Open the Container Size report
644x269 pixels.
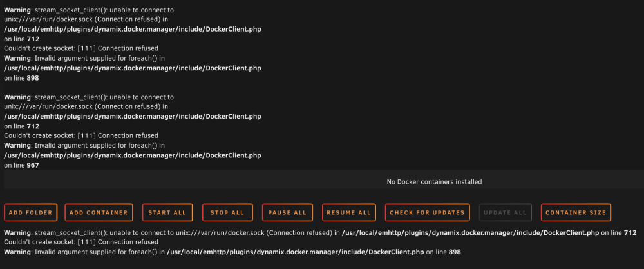(576, 213)
